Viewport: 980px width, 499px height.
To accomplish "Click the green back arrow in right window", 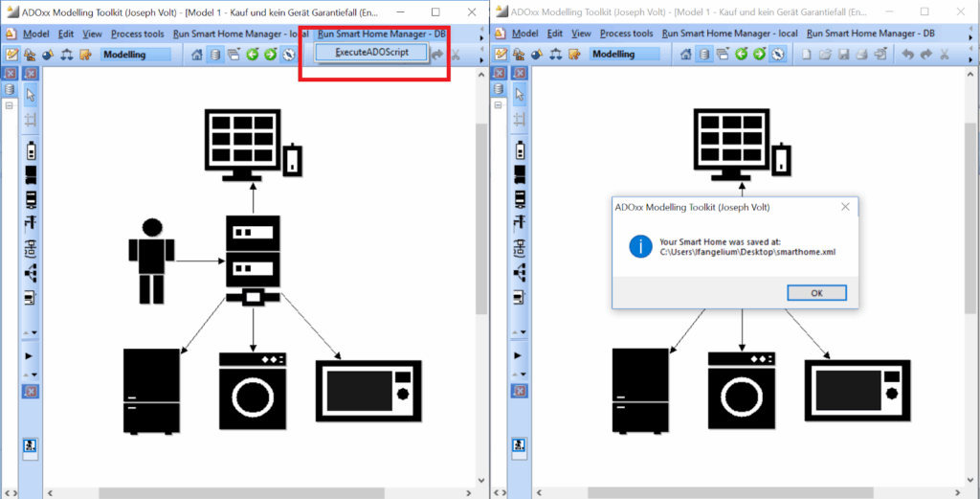I will [742, 55].
